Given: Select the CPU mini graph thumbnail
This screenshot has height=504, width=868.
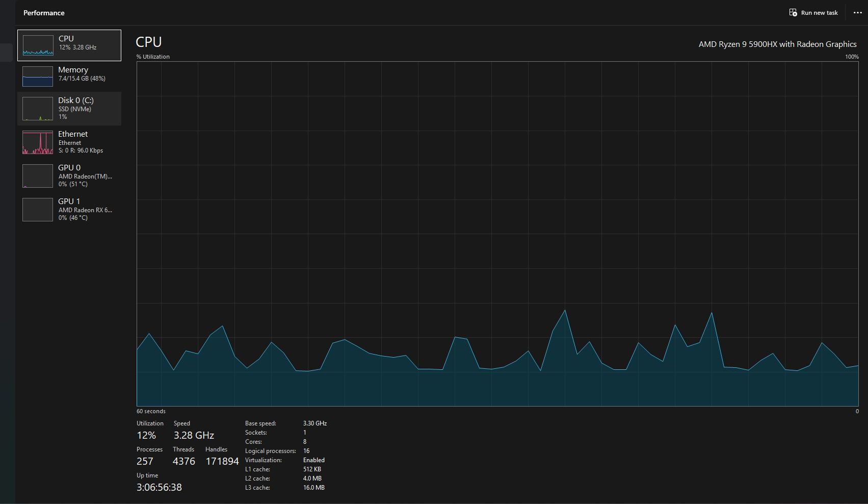Looking at the screenshot, I should click(38, 45).
